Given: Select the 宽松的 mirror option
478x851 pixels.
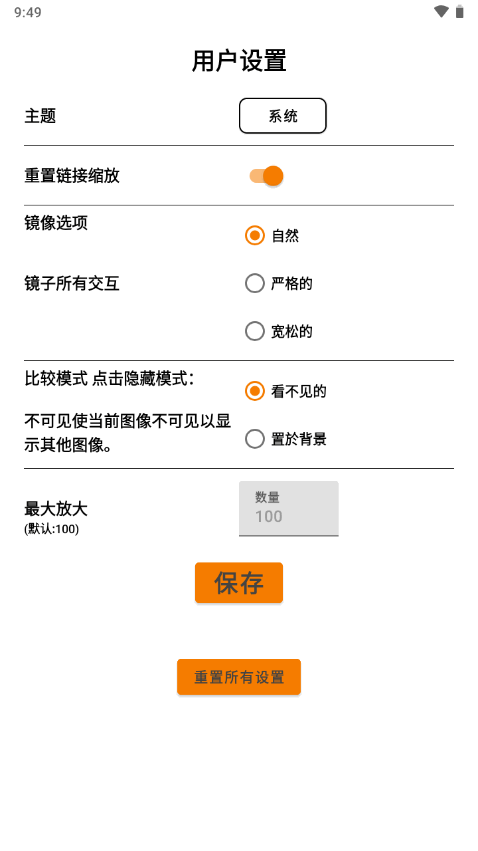Looking at the screenshot, I should tap(279, 331).
